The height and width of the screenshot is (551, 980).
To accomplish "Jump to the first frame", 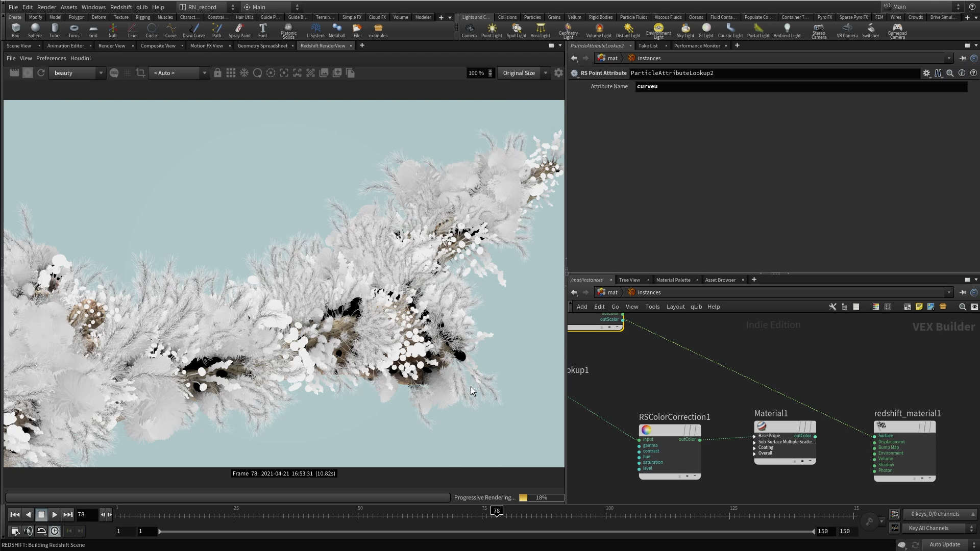I will pos(15,515).
